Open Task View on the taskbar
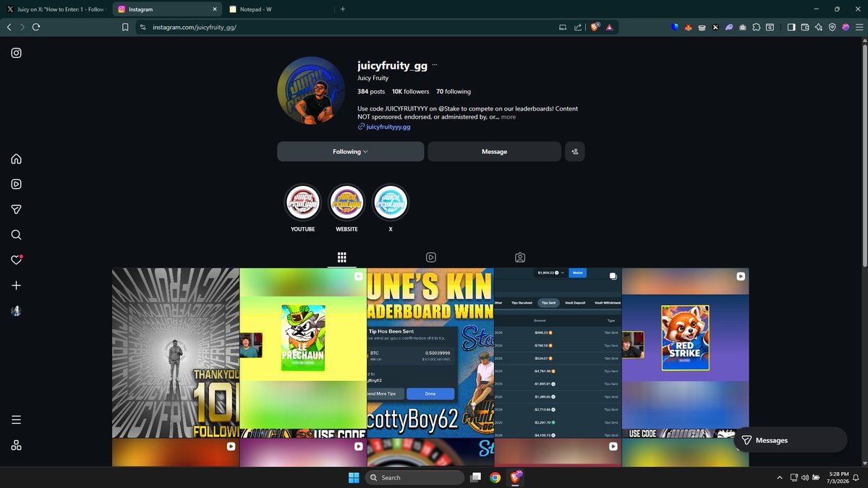 coord(476,478)
